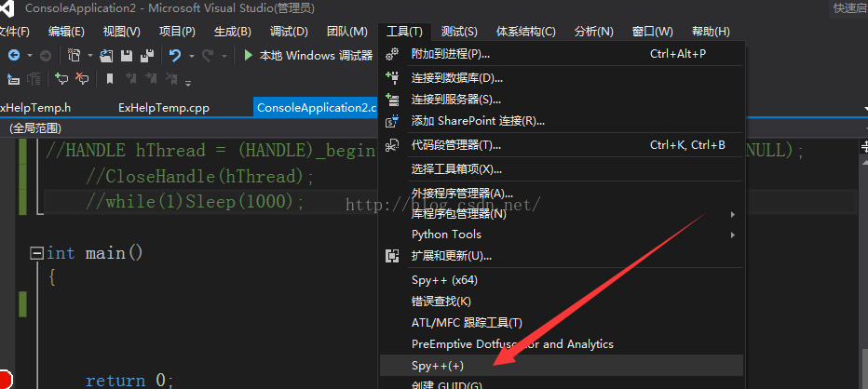Click the Save All multi-disk icon
Image resolution: width=868 pixels, height=389 pixels.
pos(147,55)
